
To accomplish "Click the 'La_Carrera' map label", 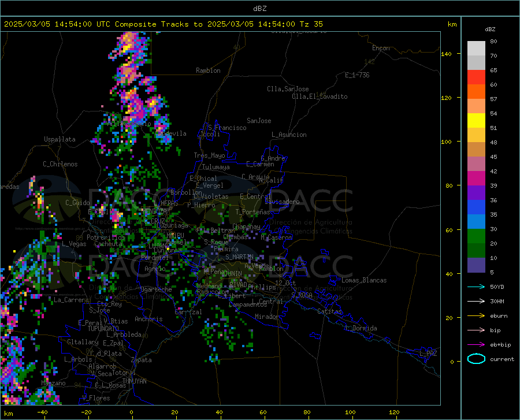I will [71, 300].
